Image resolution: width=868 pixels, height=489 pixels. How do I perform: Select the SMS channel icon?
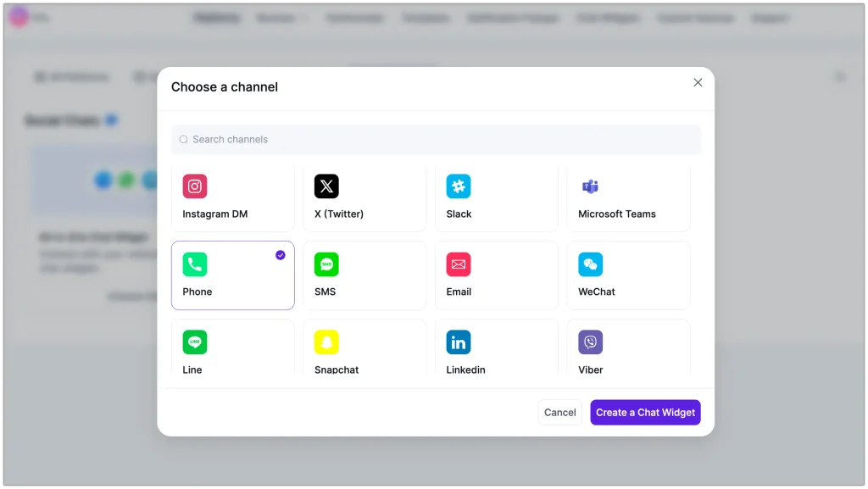tap(326, 264)
